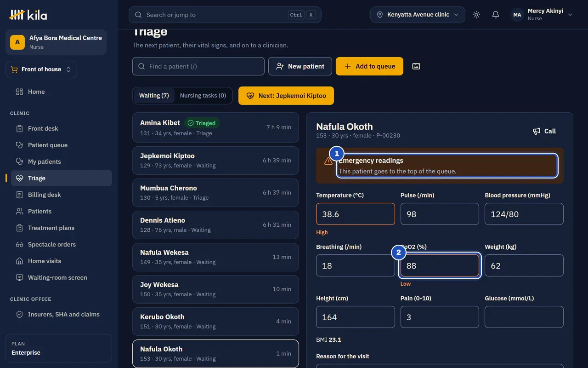
Task: Click the Home visits icon
Action: (19, 261)
